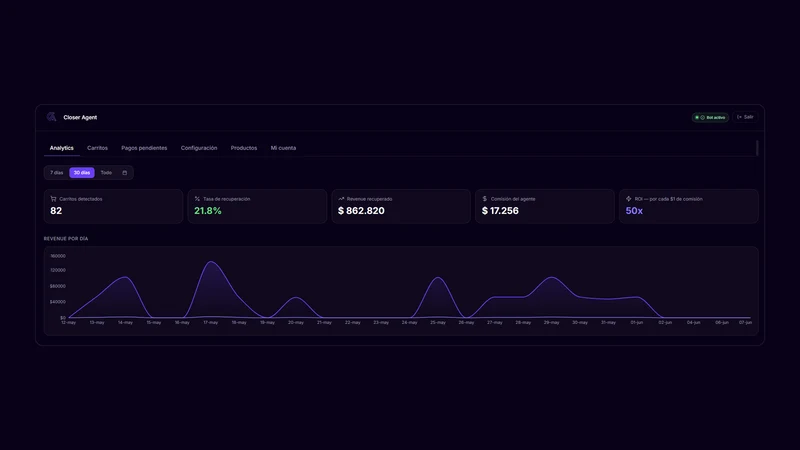
Task: Click the 25-may peak on revenue chart
Action: [438, 278]
